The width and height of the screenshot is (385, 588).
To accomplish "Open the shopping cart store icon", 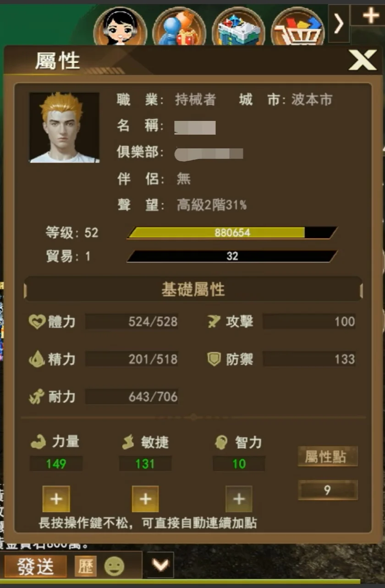I will [x=298, y=26].
